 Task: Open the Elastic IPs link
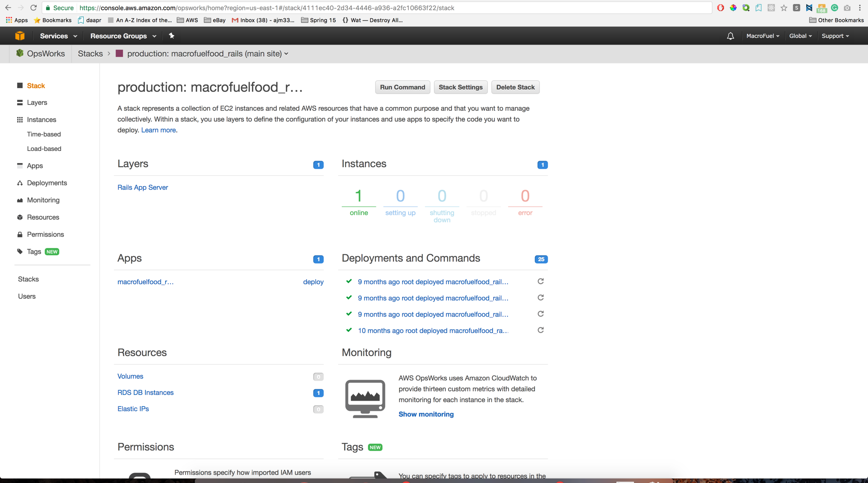(133, 409)
